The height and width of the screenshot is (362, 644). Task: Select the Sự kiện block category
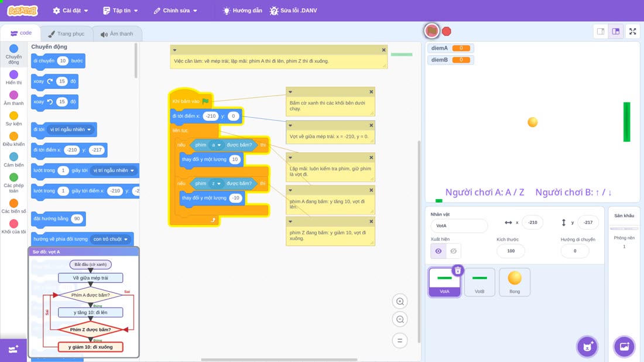coord(13,119)
